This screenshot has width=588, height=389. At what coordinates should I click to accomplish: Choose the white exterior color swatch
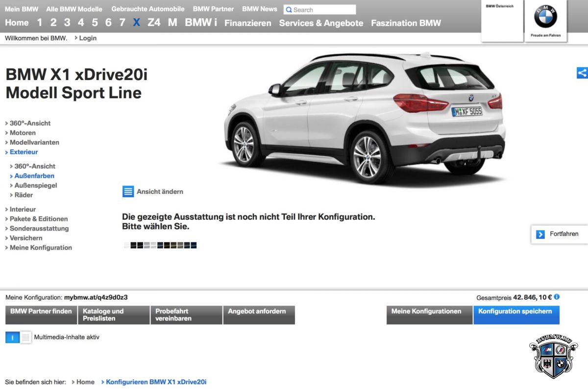pos(127,245)
